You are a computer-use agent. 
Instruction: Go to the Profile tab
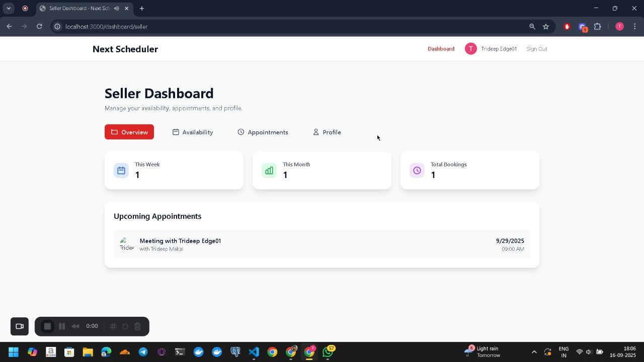(327, 132)
